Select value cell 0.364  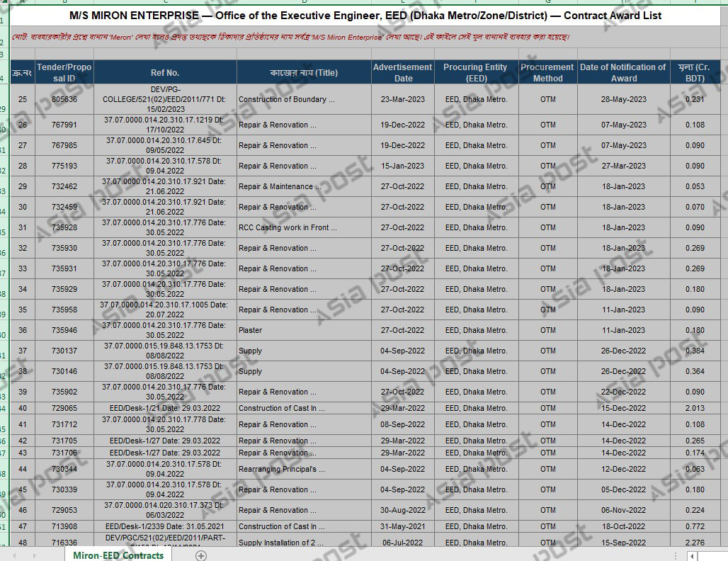695,371
